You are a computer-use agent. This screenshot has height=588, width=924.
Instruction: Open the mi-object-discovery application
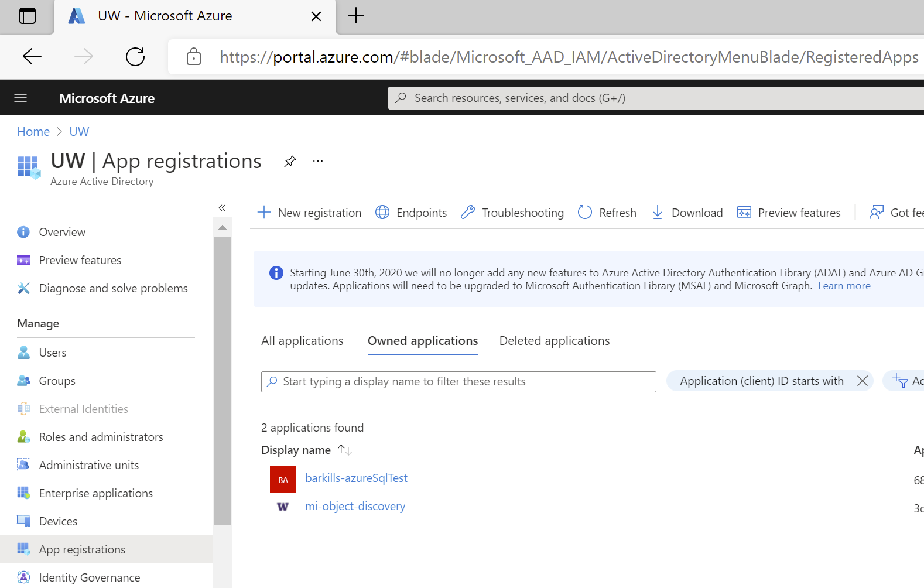[x=355, y=506]
